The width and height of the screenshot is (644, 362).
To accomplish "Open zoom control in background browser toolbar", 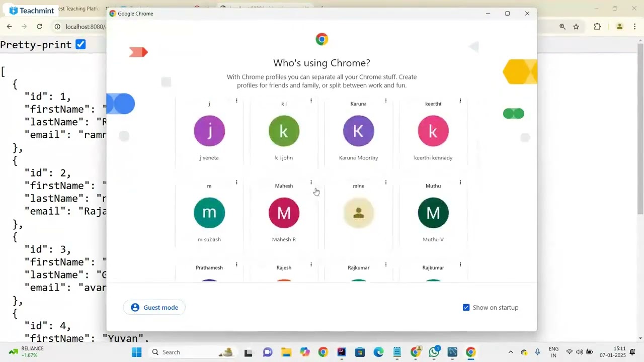I will (562, 27).
